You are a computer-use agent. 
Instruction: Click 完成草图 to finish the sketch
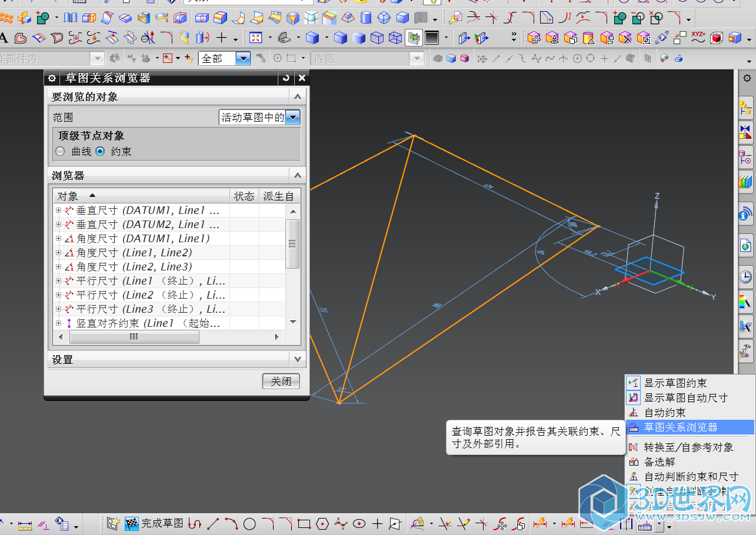tap(155, 523)
